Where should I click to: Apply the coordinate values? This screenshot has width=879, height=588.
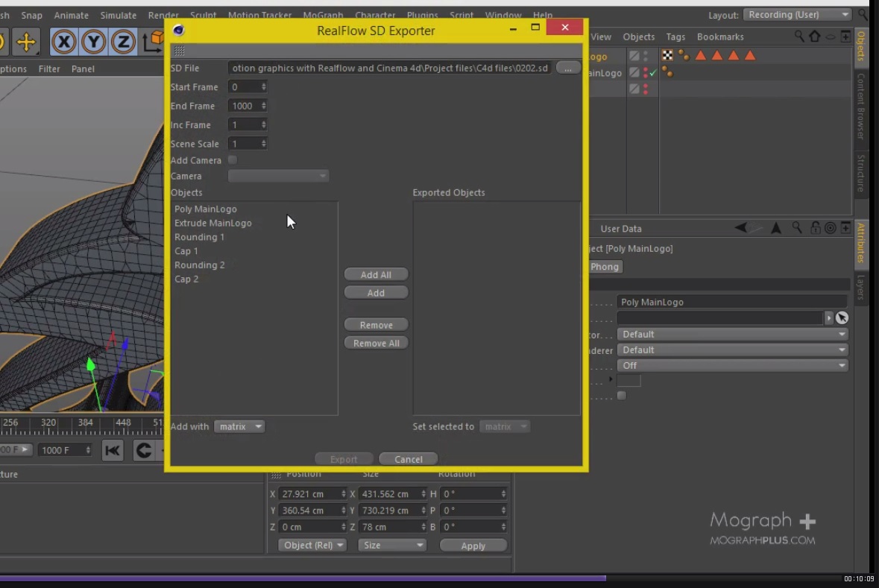point(473,546)
